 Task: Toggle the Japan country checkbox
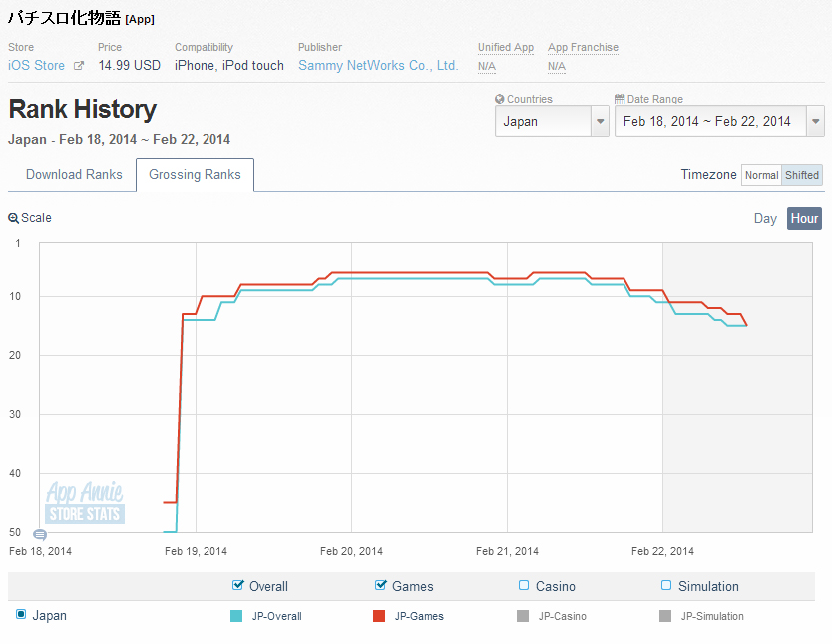pos(21,614)
